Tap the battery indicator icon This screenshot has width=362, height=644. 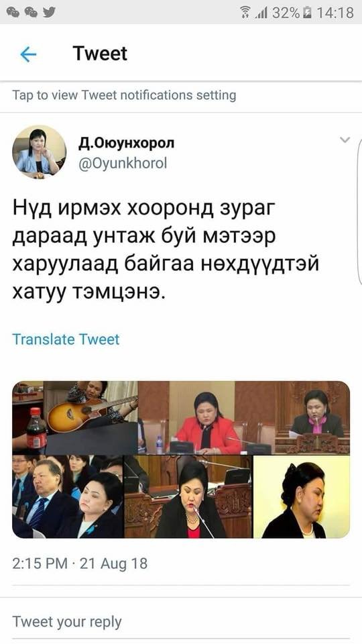[x=306, y=13]
